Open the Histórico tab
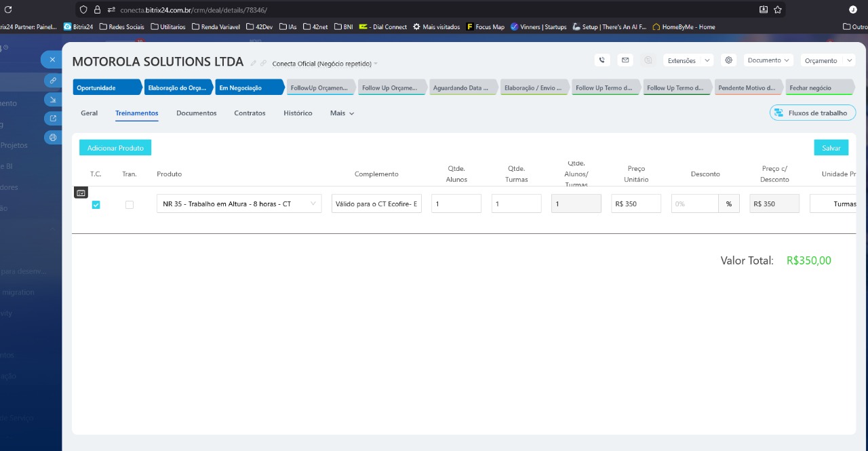The image size is (868, 451). tap(298, 113)
